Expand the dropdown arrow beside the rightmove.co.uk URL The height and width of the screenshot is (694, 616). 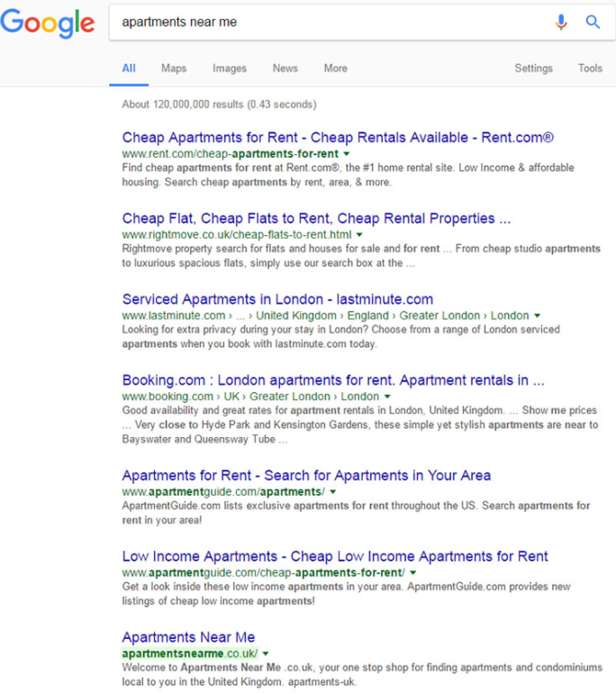pyautogui.click(x=359, y=234)
